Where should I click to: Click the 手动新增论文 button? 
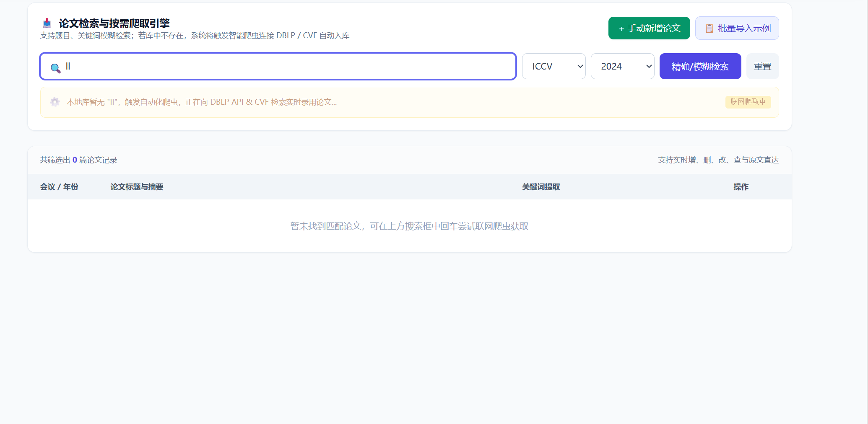click(649, 28)
